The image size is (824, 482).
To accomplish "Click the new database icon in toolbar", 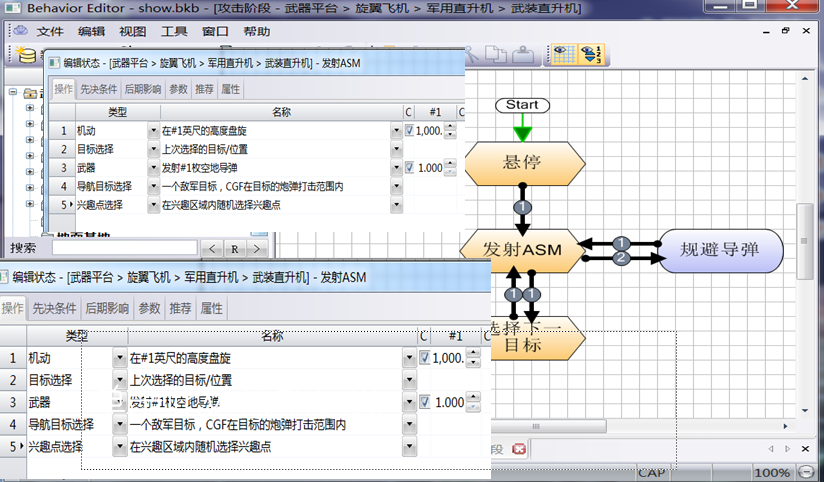I will point(26,54).
